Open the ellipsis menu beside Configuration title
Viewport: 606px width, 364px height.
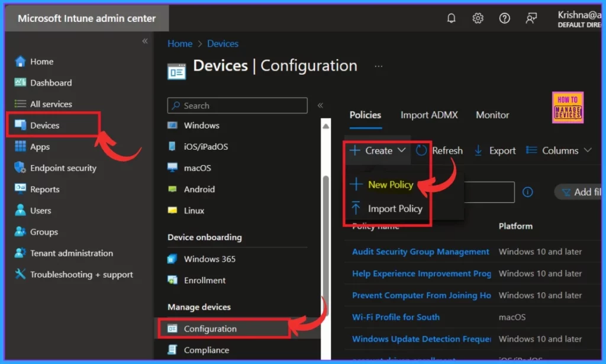pyautogui.click(x=379, y=66)
